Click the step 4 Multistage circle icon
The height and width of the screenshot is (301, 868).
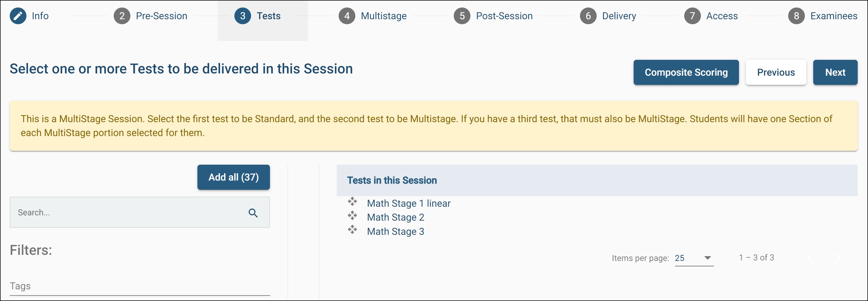(x=347, y=16)
